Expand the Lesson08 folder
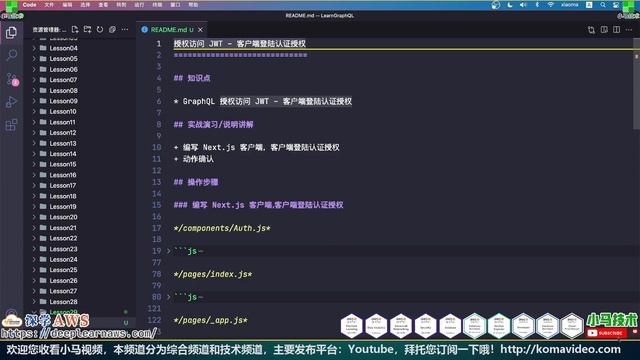The height and width of the screenshot is (360, 640). pyautogui.click(x=34, y=91)
